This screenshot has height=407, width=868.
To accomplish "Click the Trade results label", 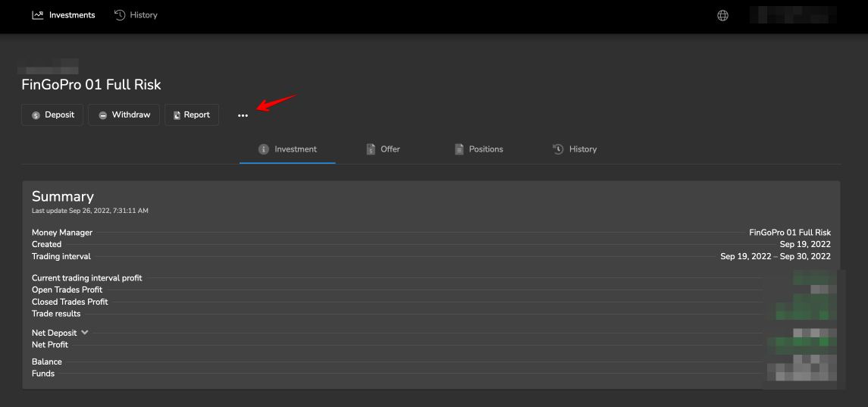I will point(56,314).
